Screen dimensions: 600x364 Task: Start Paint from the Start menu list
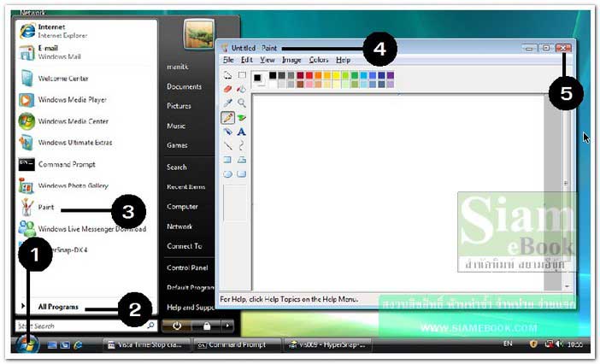[37, 208]
